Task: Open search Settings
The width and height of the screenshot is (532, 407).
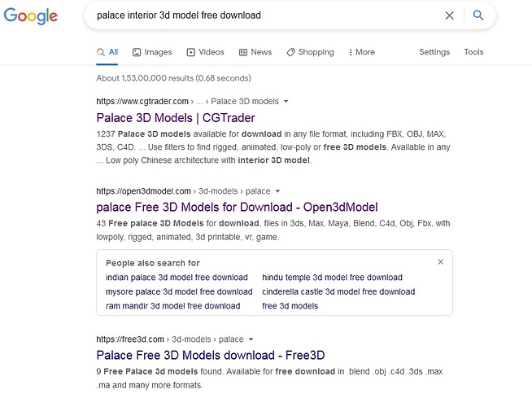Action: [x=434, y=52]
